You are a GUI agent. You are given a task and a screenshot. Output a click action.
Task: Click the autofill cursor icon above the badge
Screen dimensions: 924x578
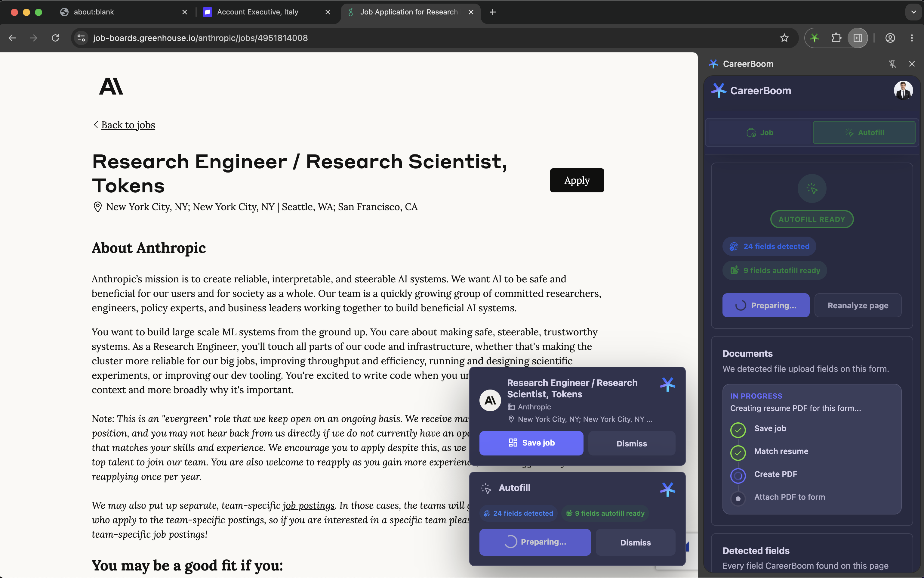pos(812,188)
